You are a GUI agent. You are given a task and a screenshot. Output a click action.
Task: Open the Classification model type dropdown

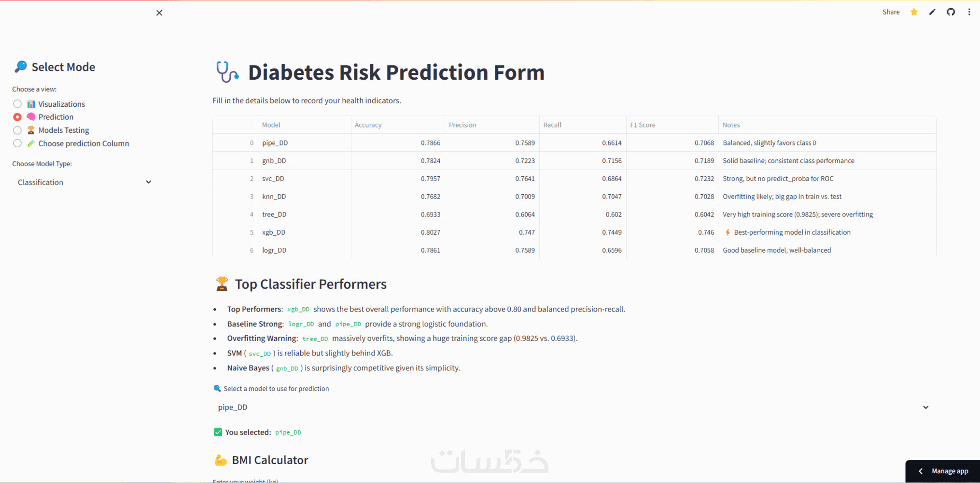84,182
